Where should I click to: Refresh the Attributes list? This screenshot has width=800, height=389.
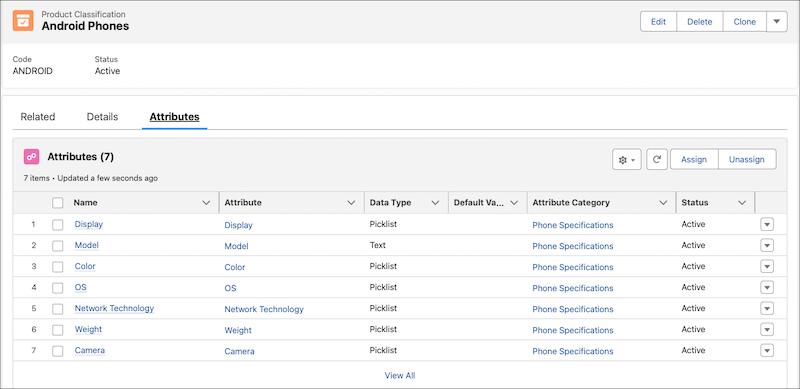coord(657,159)
